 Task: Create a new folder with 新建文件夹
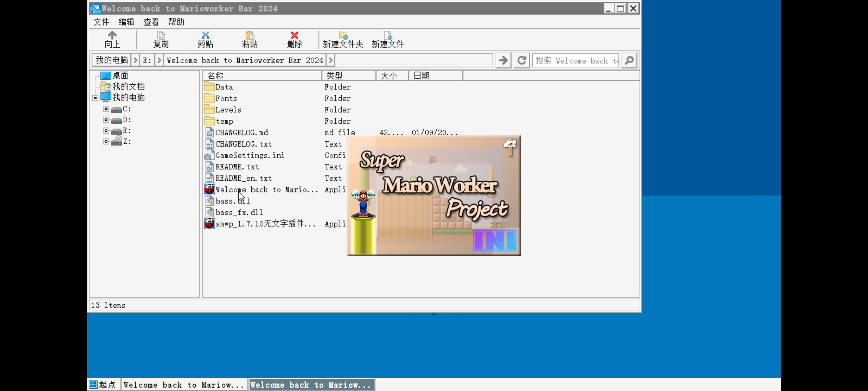(343, 39)
